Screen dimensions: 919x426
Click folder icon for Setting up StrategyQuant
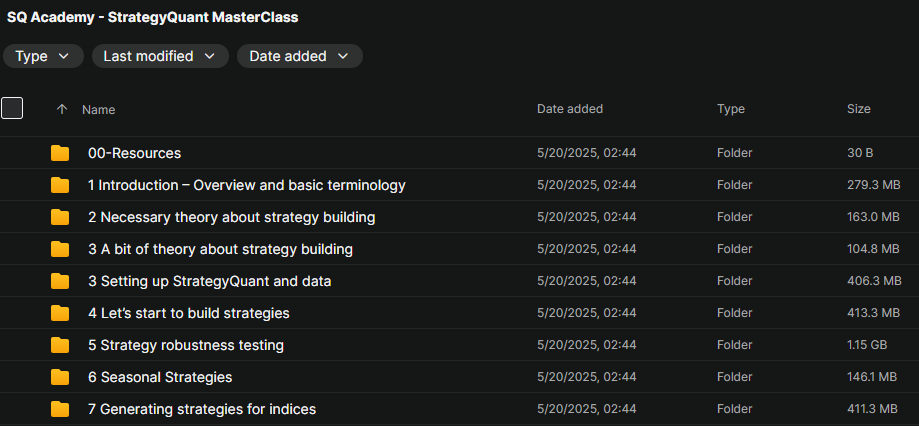pyautogui.click(x=61, y=281)
